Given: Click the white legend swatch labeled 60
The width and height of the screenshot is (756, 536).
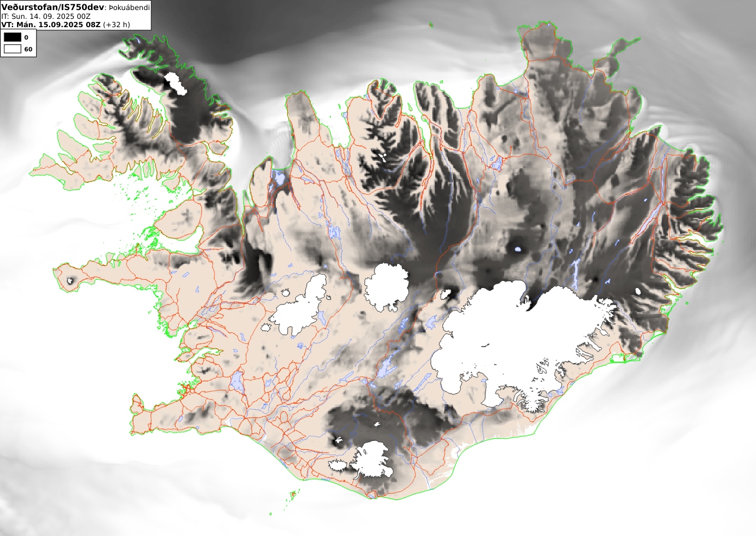Looking at the screenshot, I should pos(12,49).
